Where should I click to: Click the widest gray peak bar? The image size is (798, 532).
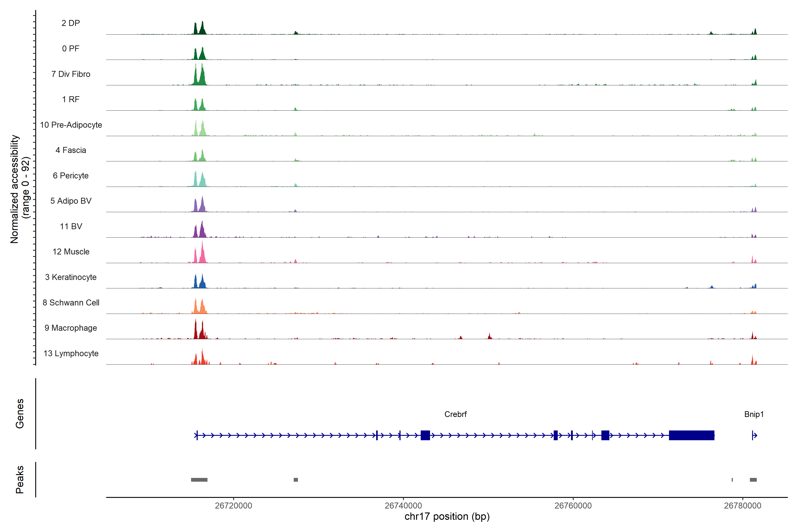point(199,479)
